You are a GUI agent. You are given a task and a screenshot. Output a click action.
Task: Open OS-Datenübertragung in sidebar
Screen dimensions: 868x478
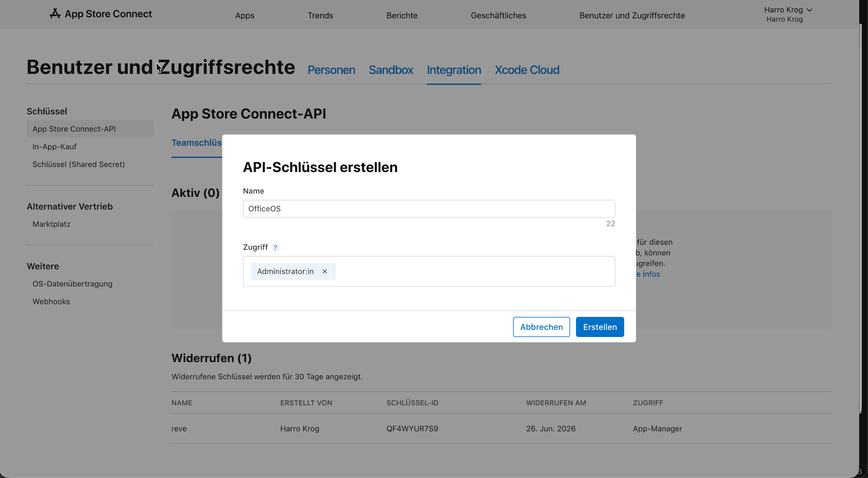72,284
